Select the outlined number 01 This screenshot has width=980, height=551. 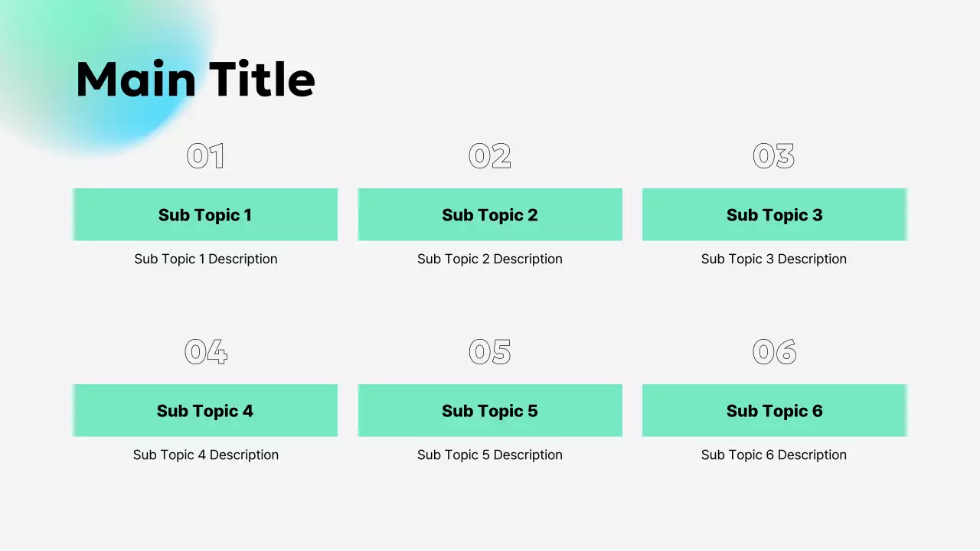205,156
